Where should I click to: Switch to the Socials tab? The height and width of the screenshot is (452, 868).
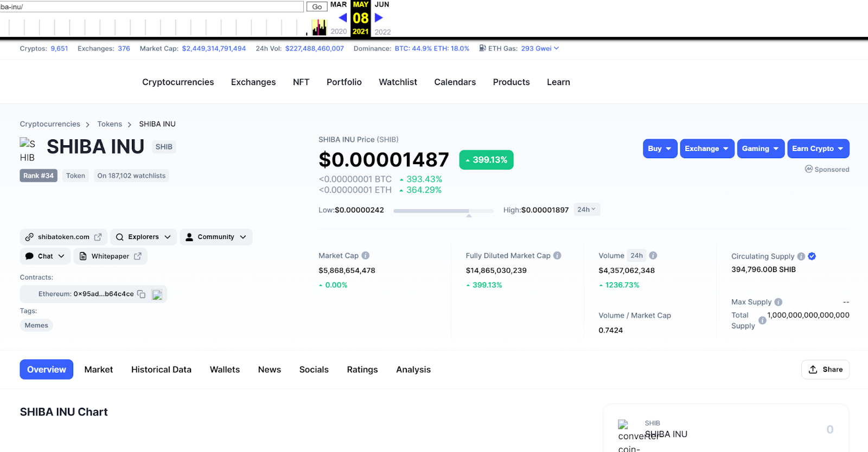[314, 370]
